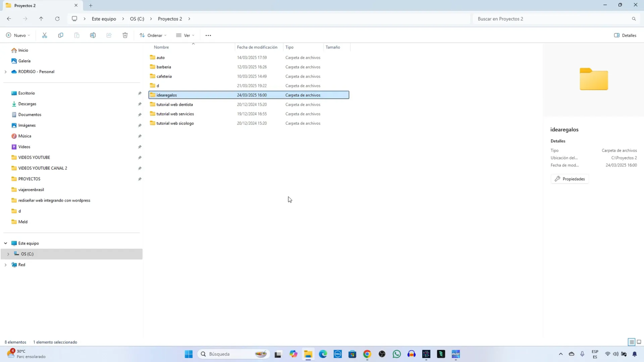Click the Cut scissors icon in toolbar

[x=45, y=35]
